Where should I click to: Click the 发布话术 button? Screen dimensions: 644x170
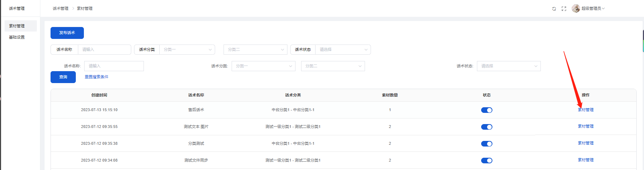(x=67, y=33)
